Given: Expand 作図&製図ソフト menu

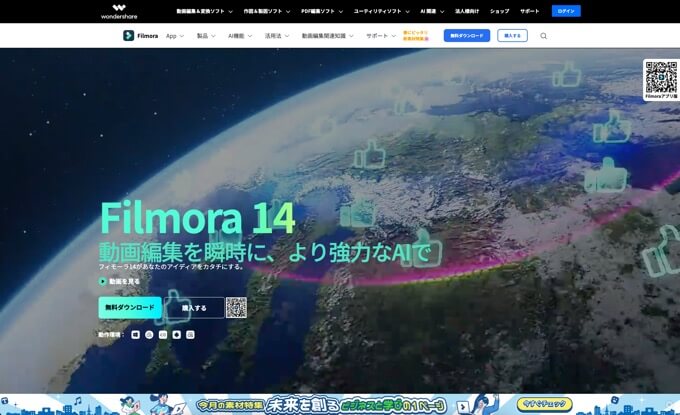Looking at the screenshot, I should pos(267,11).
